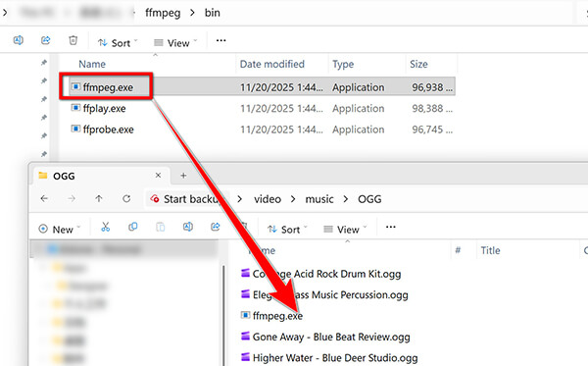Image resolution: width=588 pixels, height=366 pixels.
Task: Click music breadcrumb in OGG window
Action: tap(319, 199)
